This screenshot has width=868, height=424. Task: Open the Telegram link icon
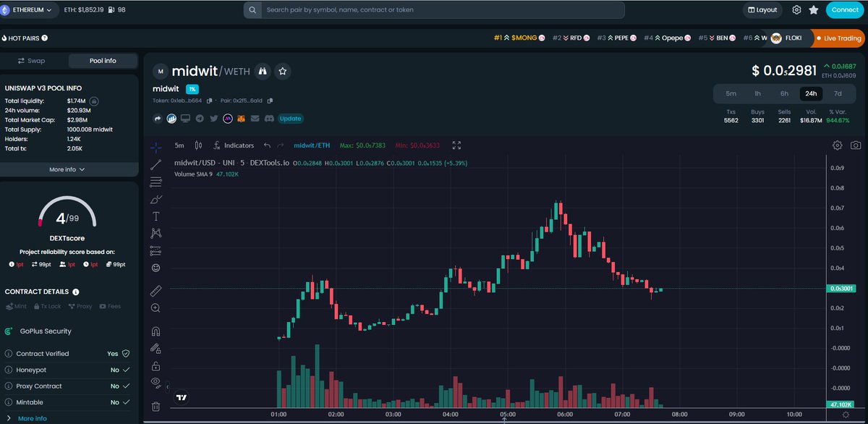point(200,118)
